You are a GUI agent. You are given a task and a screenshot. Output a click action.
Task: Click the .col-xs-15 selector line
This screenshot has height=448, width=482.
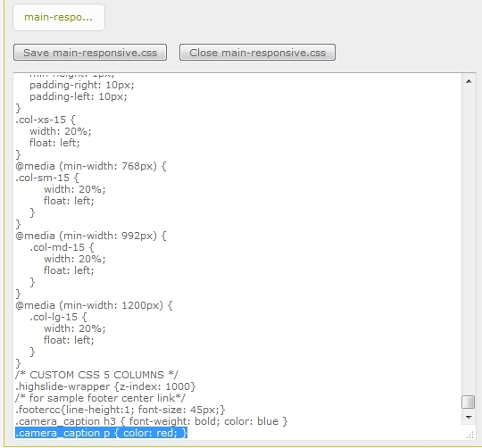pos(46,120)
